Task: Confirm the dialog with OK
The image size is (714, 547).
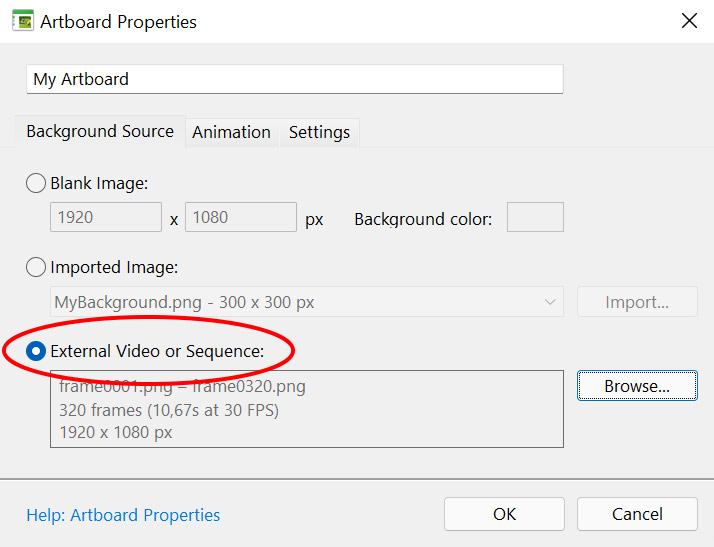Action: click(x=504, y=514)
